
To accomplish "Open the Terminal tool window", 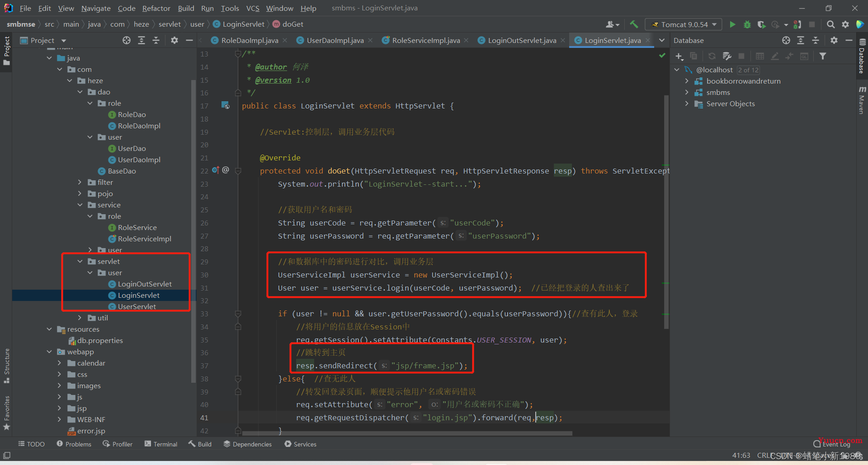I will click(x=161, y=444).
